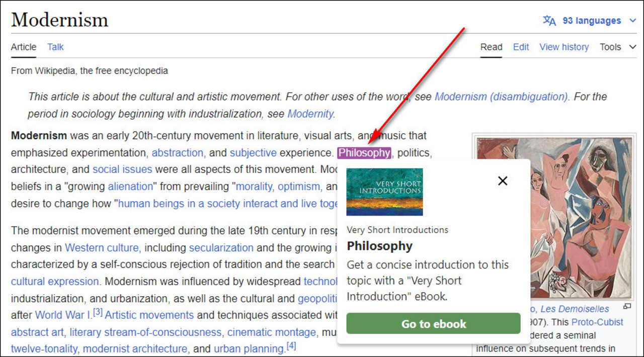Click the enlarge icon under the painting
Screen dimensions: 644x357
[626, 306]
